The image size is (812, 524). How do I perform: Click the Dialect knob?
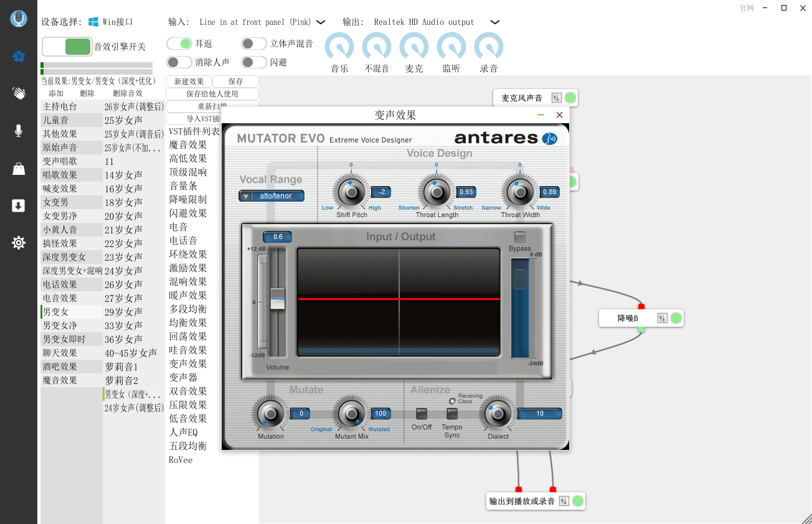coord(498,414)
